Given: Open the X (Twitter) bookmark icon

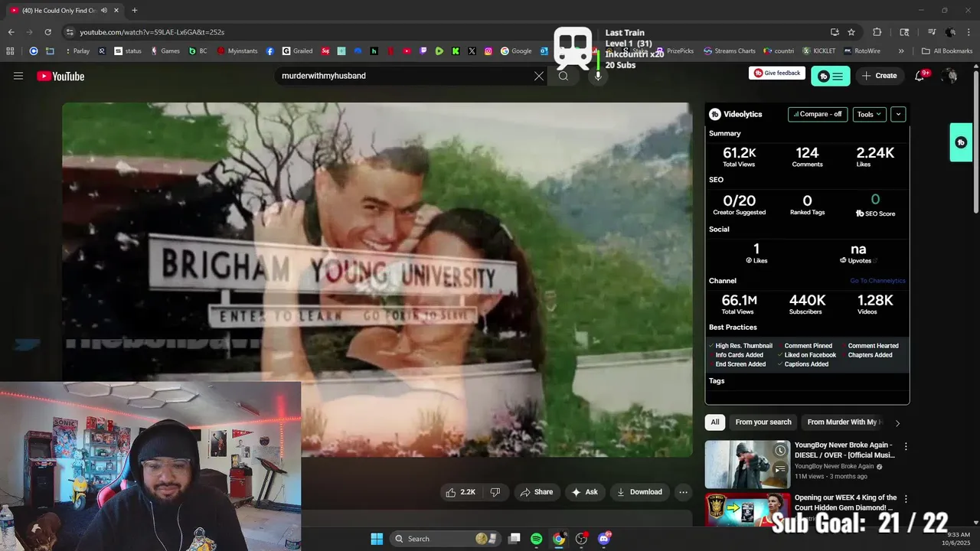Looking at the screenshot, I should [x=472, y=51].
